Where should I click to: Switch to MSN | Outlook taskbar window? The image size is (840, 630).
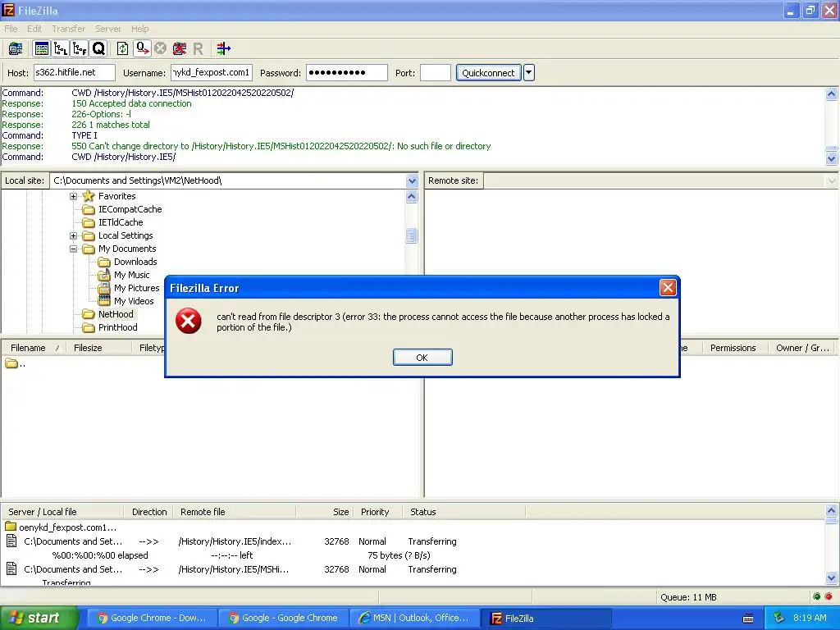(413, 618)
